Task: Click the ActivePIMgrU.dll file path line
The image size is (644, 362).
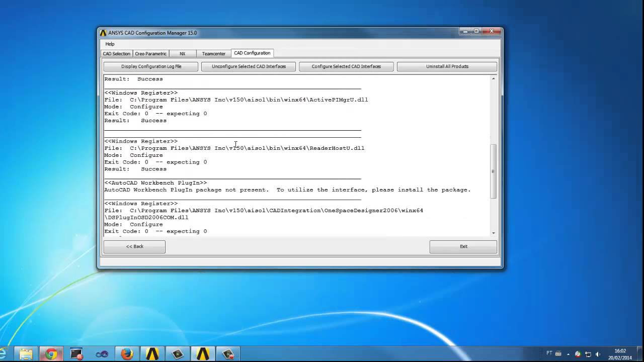Action: pos(236,100)
